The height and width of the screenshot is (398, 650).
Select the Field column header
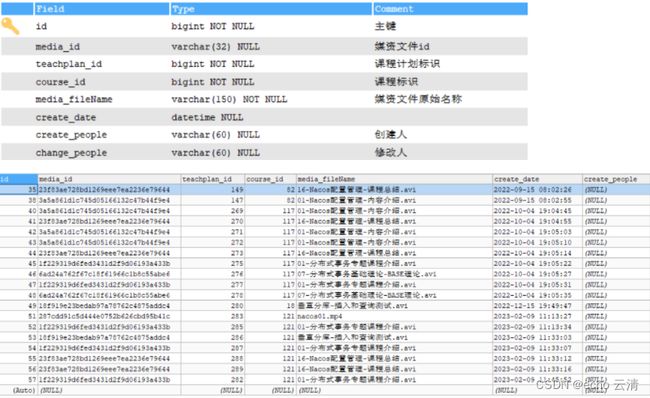coord(102,9)
